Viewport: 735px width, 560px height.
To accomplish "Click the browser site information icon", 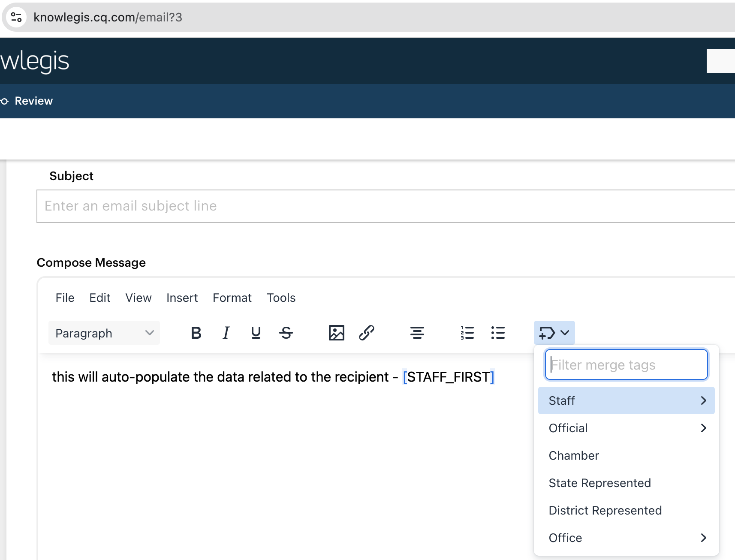I will [17, 17].
